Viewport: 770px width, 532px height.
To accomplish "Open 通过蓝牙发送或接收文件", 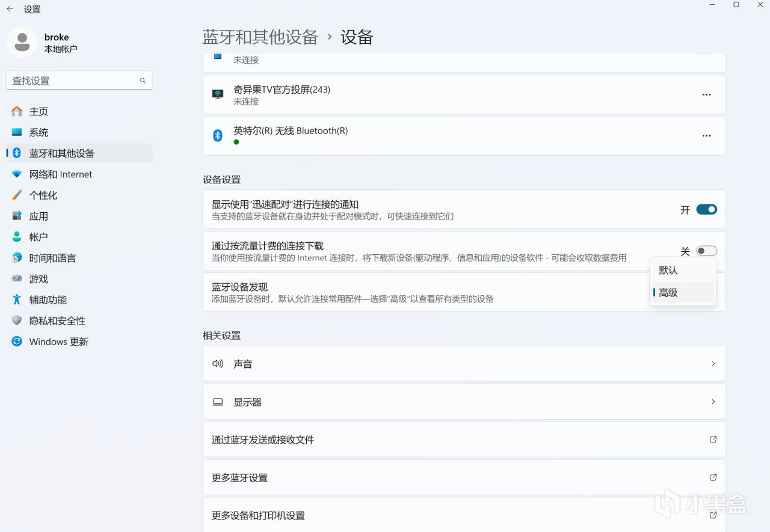I will [x=464, y=439].
